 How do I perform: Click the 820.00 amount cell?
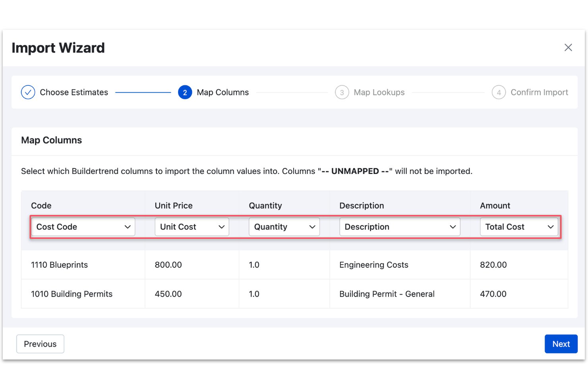[519, 265]
